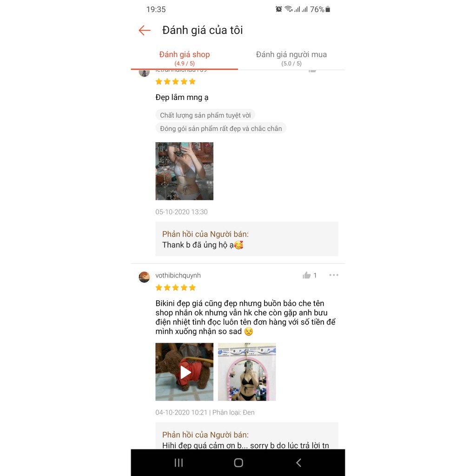Open vothibichquynh username link
Viewport: 476px width, 476px height.
point(178,275)
